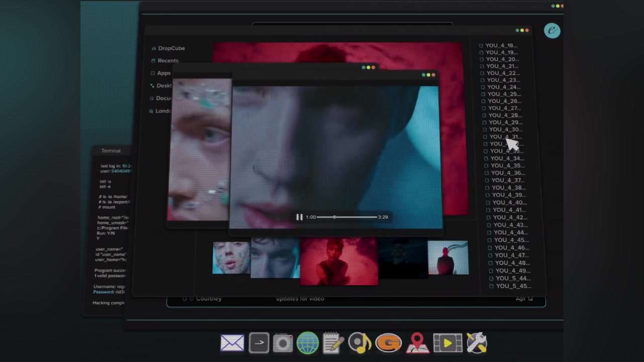This screenshot has width=644, height=362.
Task: Open the silhouette on blue thumbnail
Action: point(448,258)
